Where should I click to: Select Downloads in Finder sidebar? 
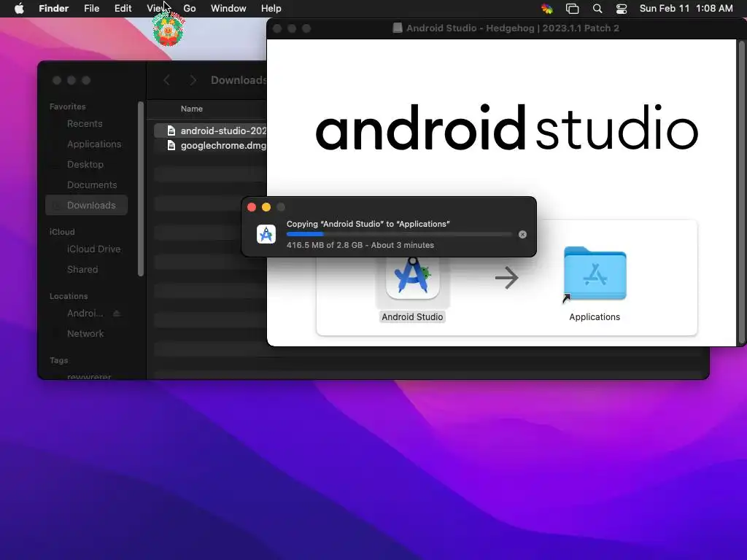87,205
